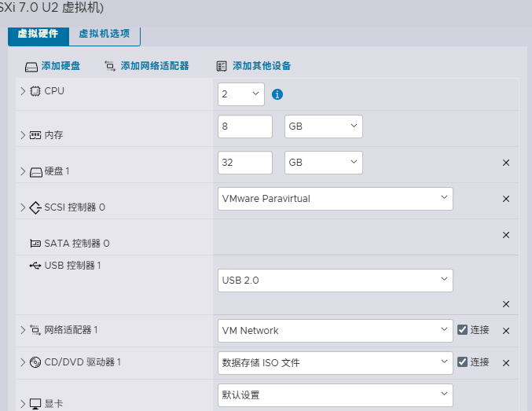This screenshot has height=411, width=532.
Task: Open the 默认设置 video card dropdown
Action: click(336, 395)
